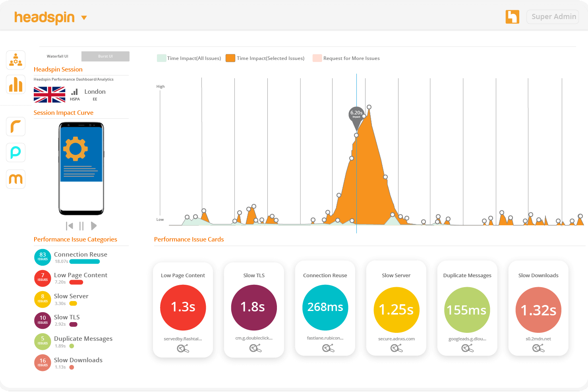Select the user group analytics icon in sidebar
Image resolution: width=588 pixels, height=392 pixels.
(x=15, y=60)
